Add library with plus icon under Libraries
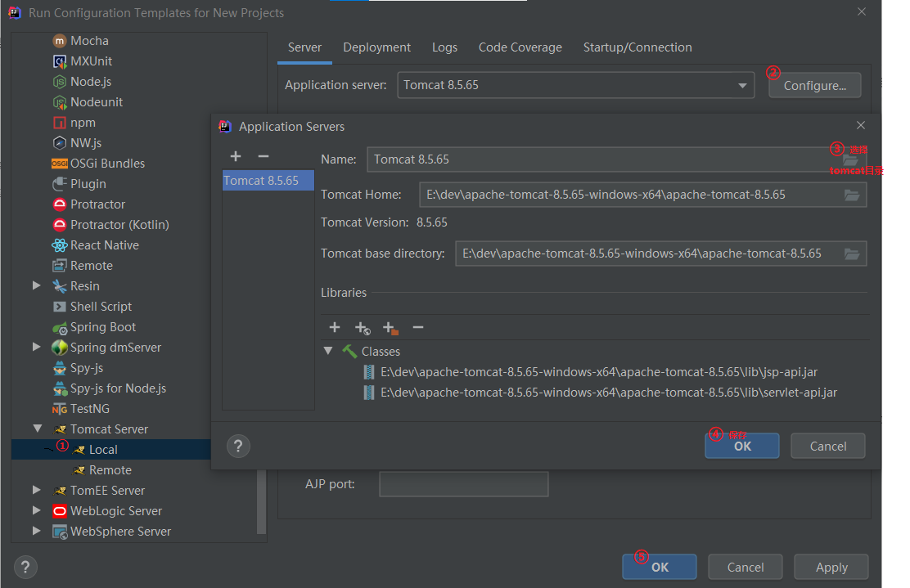 (334, 327)
